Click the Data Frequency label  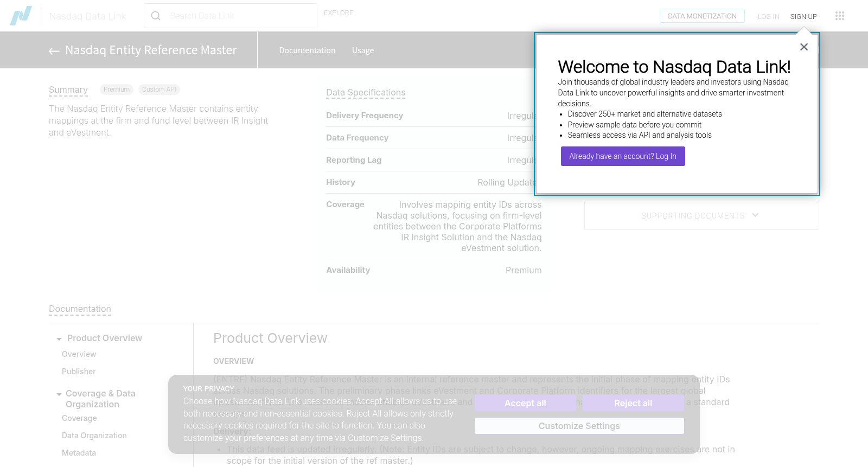(357, 138)
